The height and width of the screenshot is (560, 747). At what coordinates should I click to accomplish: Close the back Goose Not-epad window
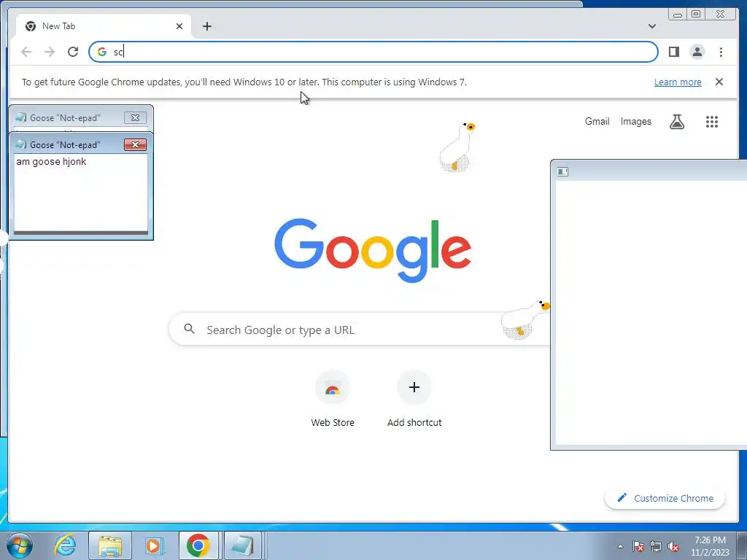[x=135, y=117]
